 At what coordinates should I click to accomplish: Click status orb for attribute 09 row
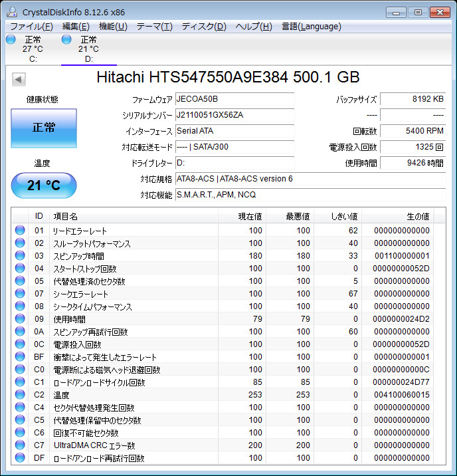click(20, 319)
